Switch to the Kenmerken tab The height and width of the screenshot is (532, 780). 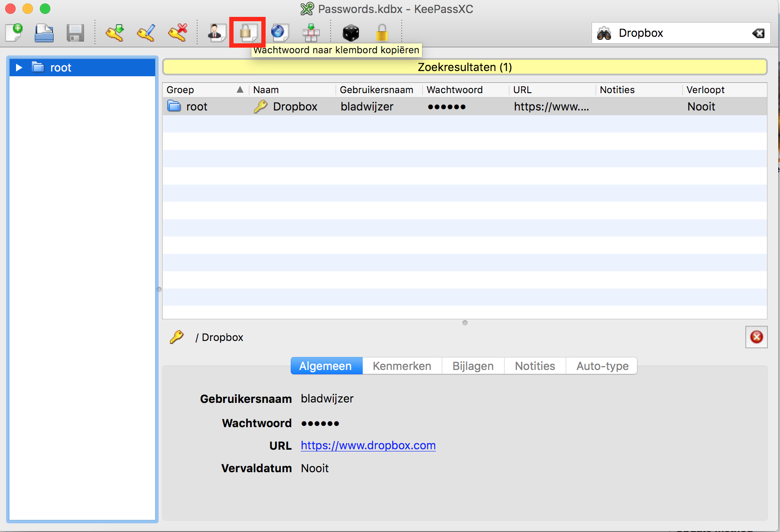coord(402,366)
